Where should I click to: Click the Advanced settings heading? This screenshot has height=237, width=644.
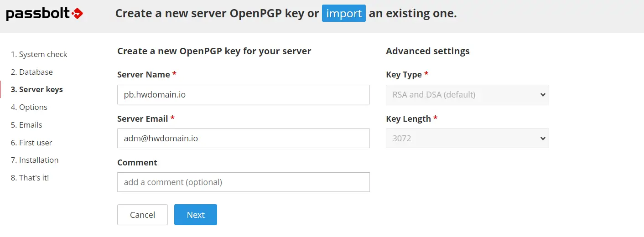[x=427, y=51]
